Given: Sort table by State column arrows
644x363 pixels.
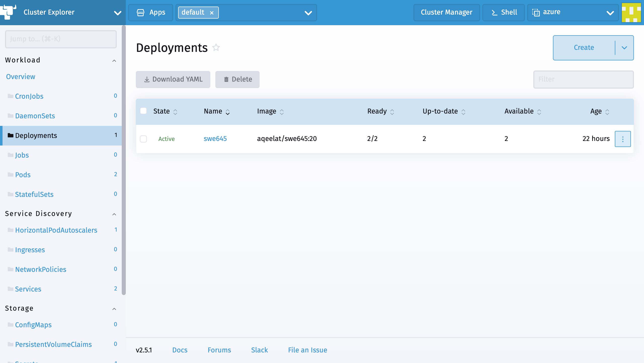Looking at the screenshot, I should pos(175,112).
